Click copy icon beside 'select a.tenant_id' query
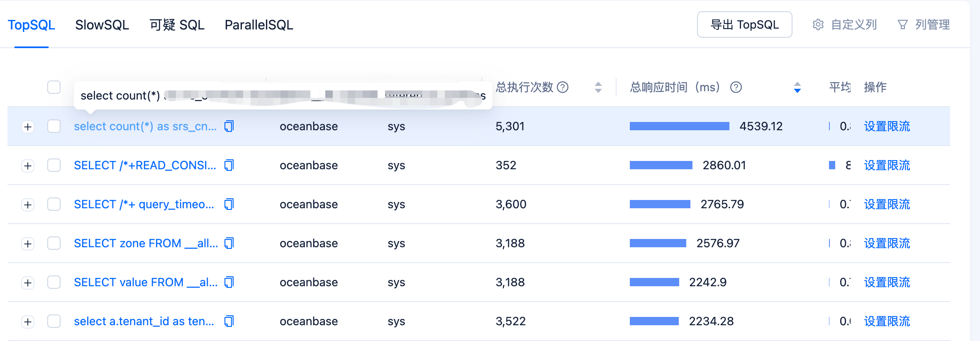980x341 pixels. [x=229, y=321]
